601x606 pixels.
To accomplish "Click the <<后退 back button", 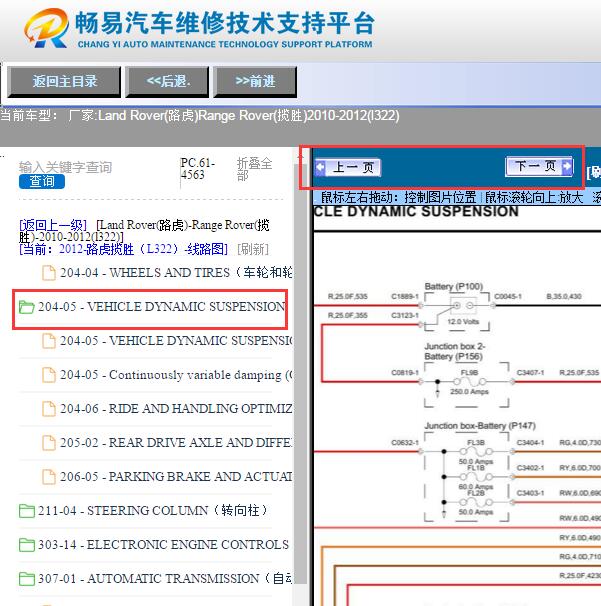I will (x=167, y=82).
